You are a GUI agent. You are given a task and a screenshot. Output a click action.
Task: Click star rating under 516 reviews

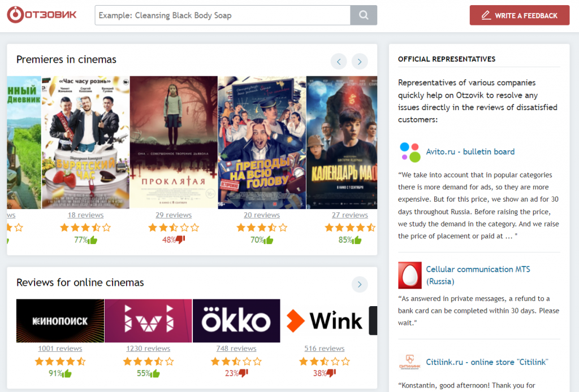point(325,361)
